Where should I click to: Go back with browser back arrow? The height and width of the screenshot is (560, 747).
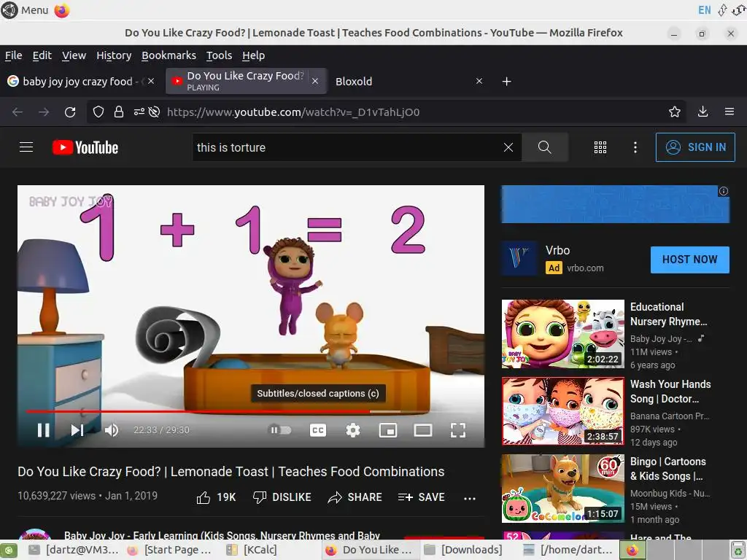click(18, 112)
